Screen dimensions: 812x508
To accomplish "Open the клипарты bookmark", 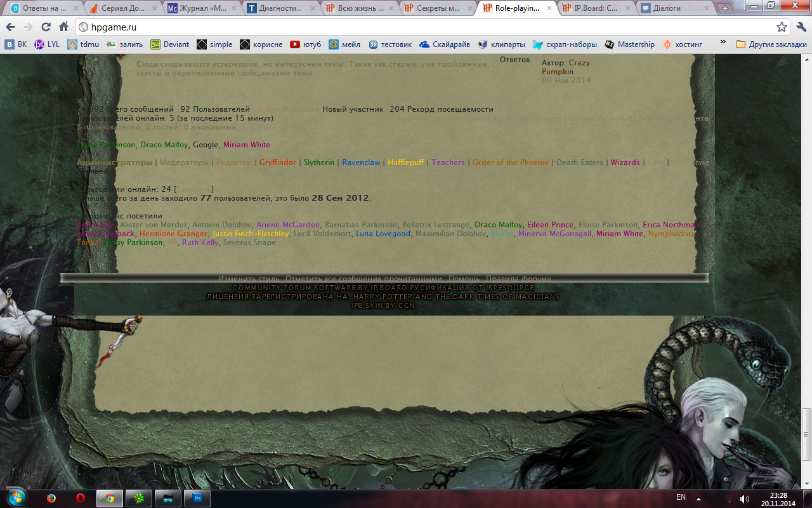I will pyautogui.click(x=502, y=44).
